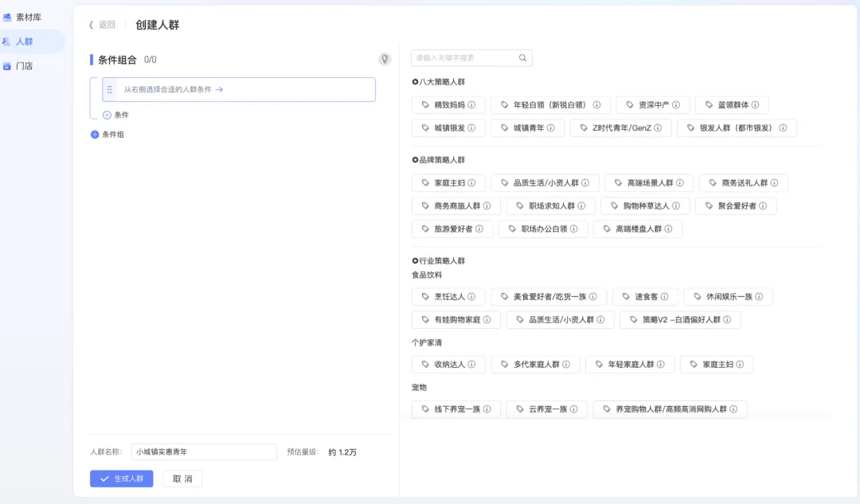860x504 pixels.
Task: Select the 宠物 category label
Action: (x=420, y=387)
